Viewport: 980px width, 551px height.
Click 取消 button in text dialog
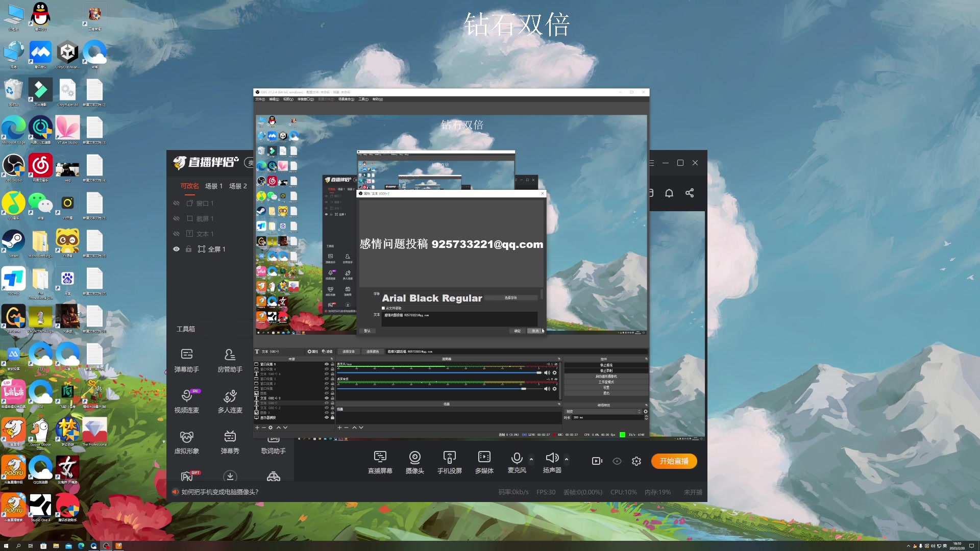[535, 330]
